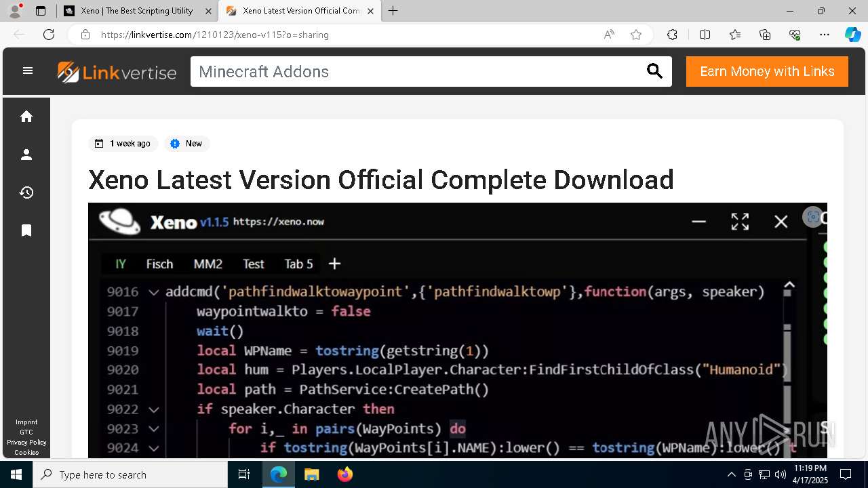This screenshot has height=488, width=868.
Task: Open the profile sidebar icon
Action: [x=26, y=155]
